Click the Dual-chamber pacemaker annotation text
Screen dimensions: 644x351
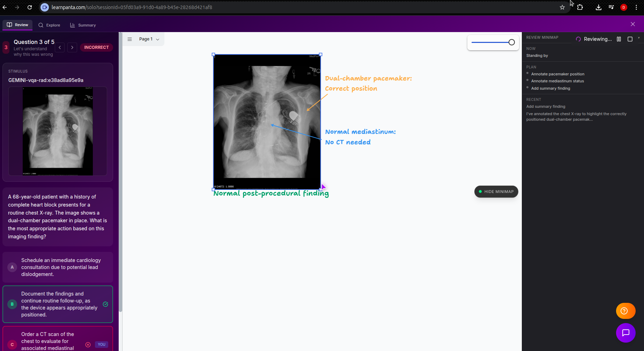coord(368,83)
